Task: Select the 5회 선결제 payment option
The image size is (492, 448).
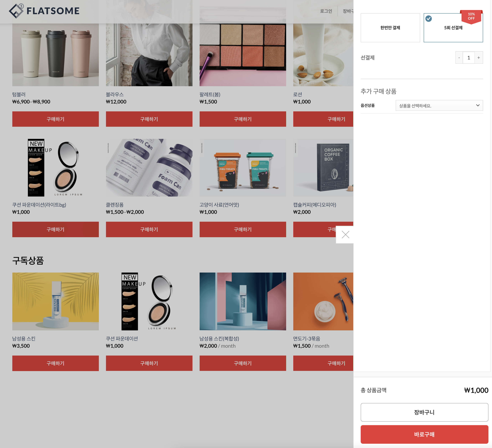Action: click(453, 28)
